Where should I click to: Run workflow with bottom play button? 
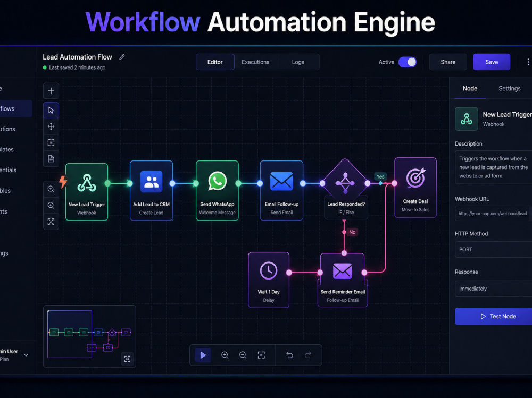click(x=203, y=355)
